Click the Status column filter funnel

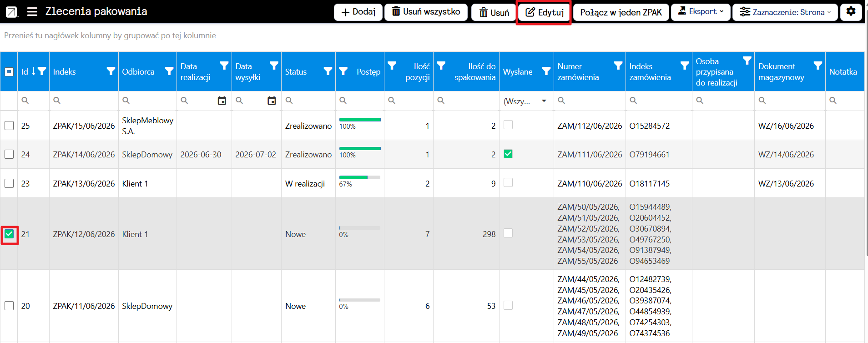(x=328, y=71)
